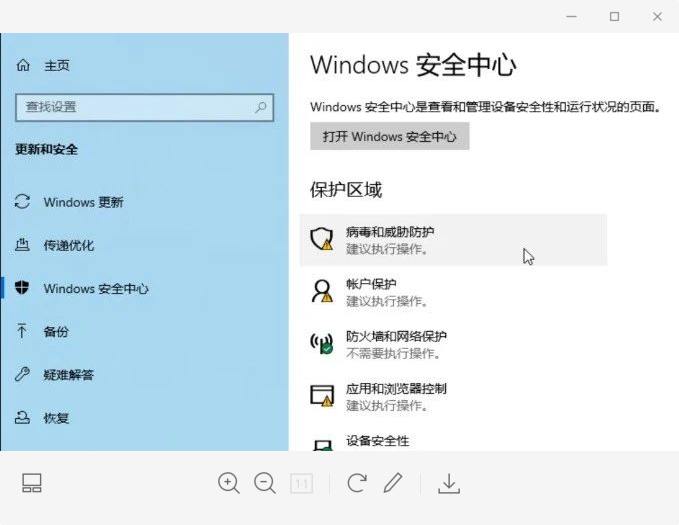679x525 pixels.
Task: Select Windows 安全中心 in the sidebar
Action: (x=96, y=289)
